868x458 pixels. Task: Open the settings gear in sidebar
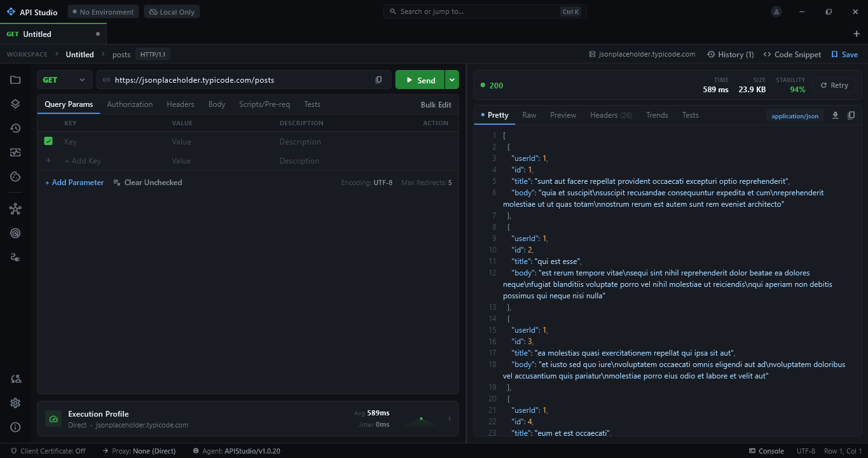pos(15,403)
